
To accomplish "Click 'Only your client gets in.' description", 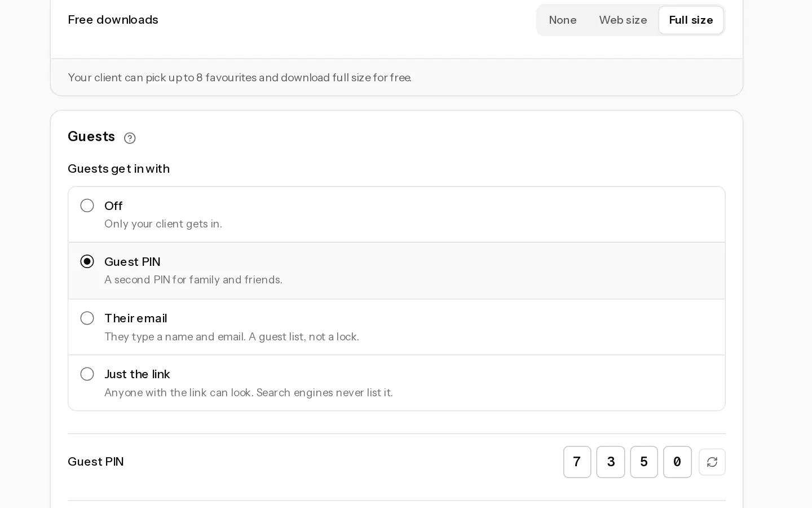I will coord(163,224).
